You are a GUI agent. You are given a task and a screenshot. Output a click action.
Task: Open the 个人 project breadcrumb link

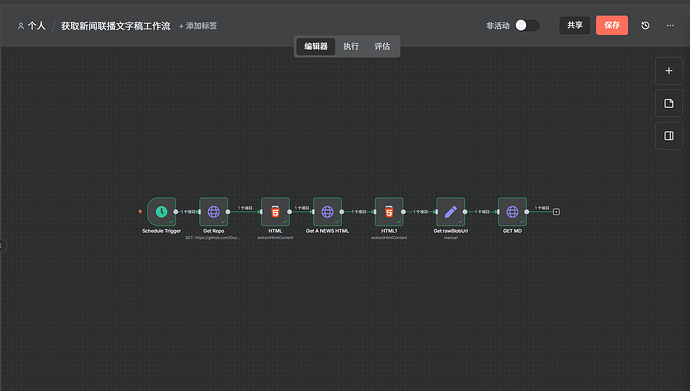pos(37,26)
